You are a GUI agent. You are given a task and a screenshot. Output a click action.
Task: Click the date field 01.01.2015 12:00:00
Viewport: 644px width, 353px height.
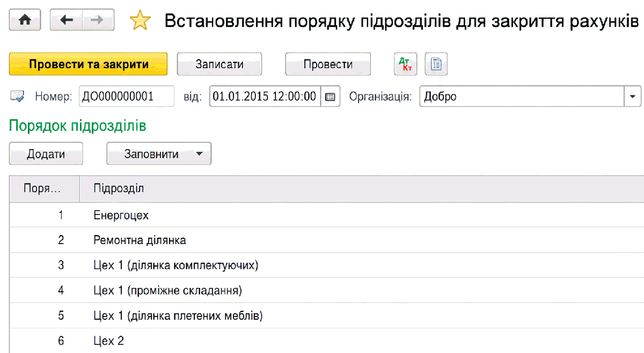265,97
